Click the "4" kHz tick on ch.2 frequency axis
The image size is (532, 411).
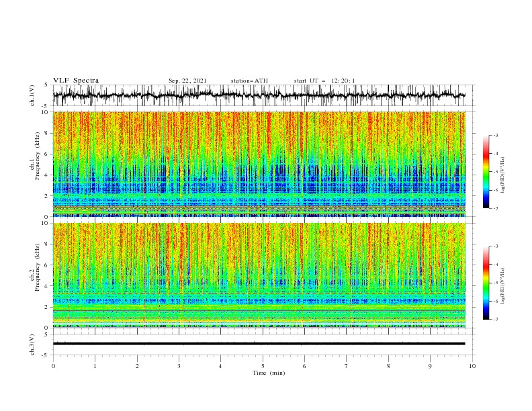click(48, 286)
